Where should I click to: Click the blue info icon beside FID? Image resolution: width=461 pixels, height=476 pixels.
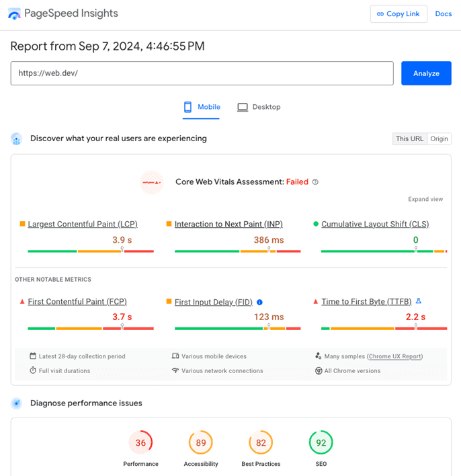pos(259,303)
